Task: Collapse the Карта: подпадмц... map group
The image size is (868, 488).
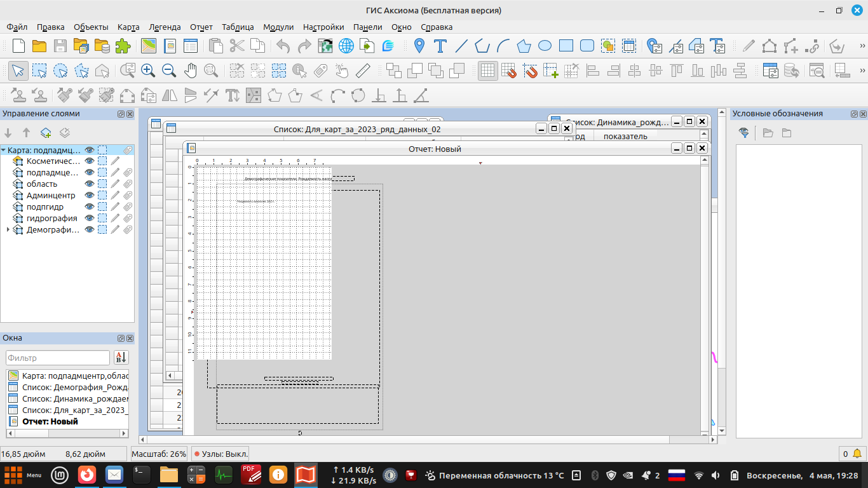Action: 4,151
